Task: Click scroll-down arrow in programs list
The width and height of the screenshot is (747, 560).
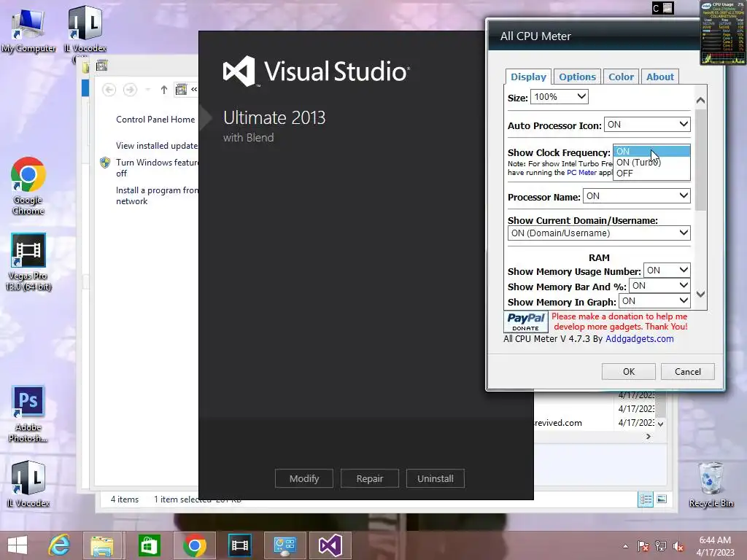Action: click(660, 424)
